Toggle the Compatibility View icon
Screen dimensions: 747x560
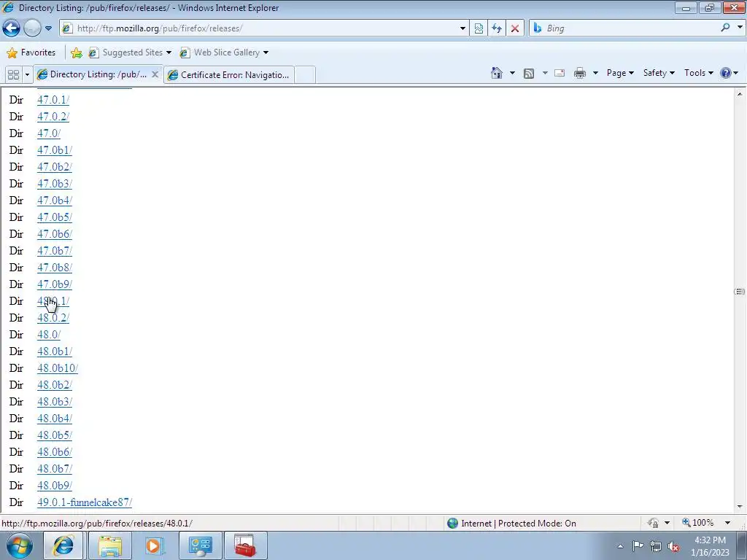(479, 28)
